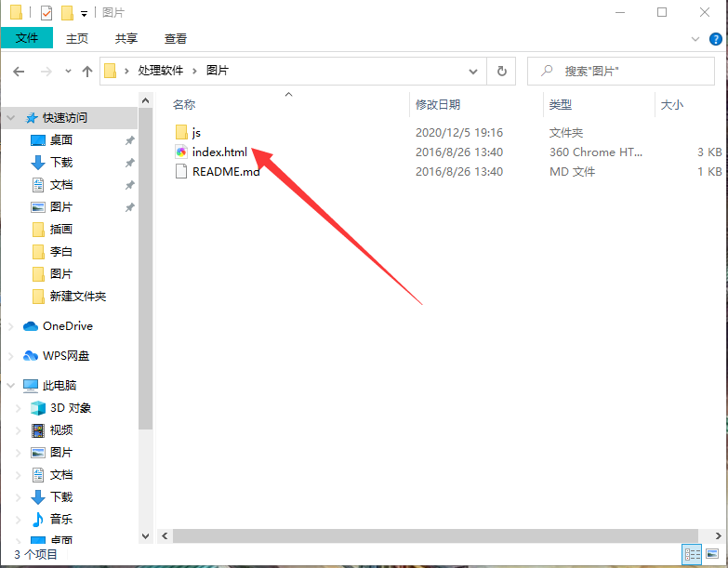Click the properties icon in title bar
The height and width of the screenshot is (568, 728).
(46, 13)
